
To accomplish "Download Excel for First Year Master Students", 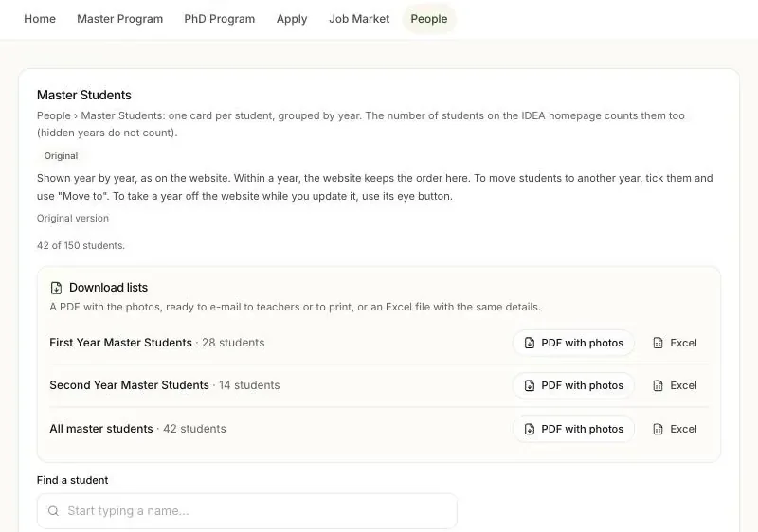I will (675, 343).
